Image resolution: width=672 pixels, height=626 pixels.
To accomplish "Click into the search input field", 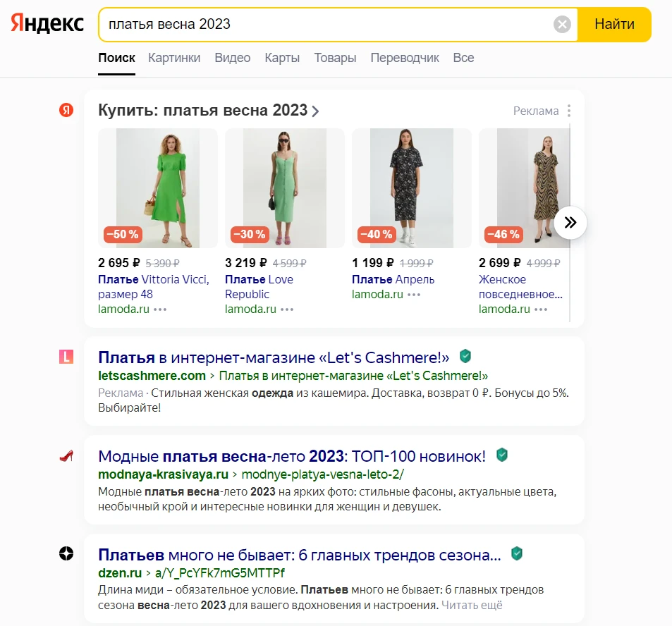I will pos(324,25).
